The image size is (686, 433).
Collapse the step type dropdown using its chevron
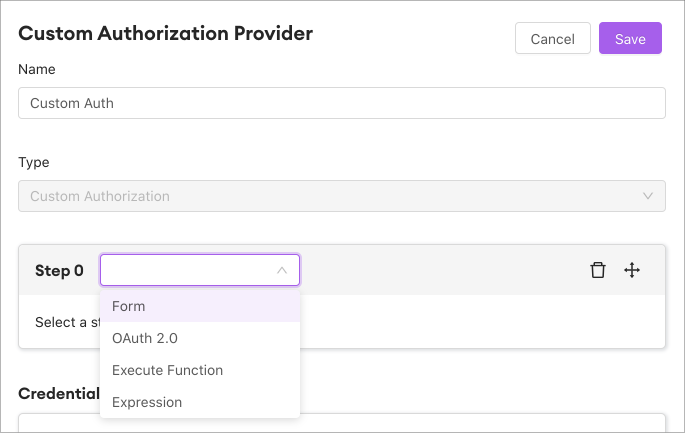(282, 270)
